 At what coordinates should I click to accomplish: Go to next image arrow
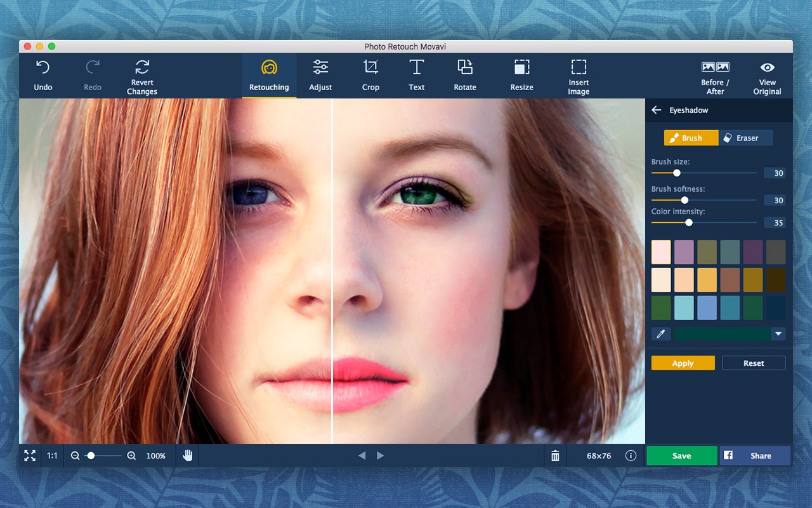click(381, 455)
